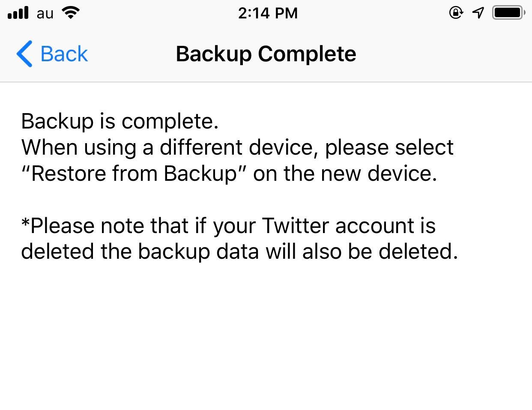532x410 pixels.
Task: Click the Wi-Fi status icon
Action: [71, 13]
